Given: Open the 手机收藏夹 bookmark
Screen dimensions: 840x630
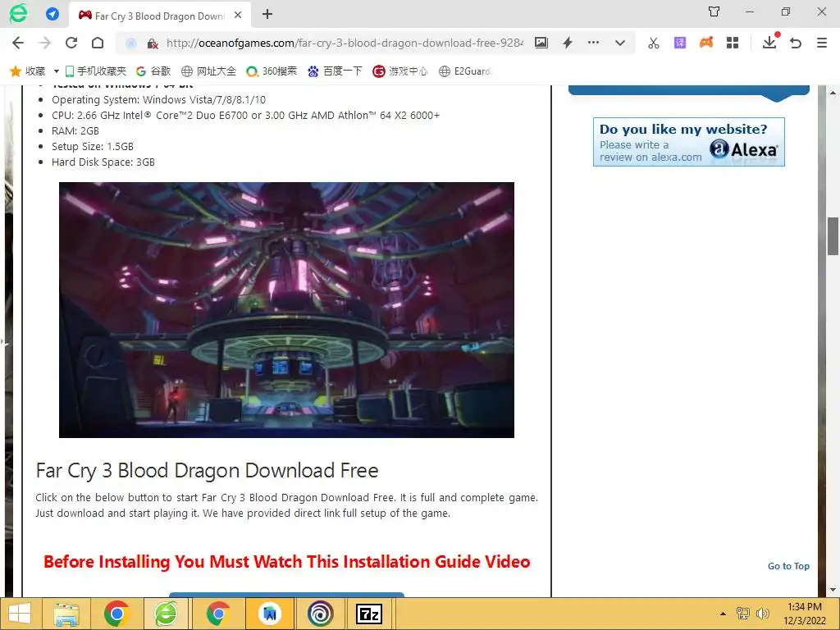Looking at the screenshot, I should tap(95, 71).
